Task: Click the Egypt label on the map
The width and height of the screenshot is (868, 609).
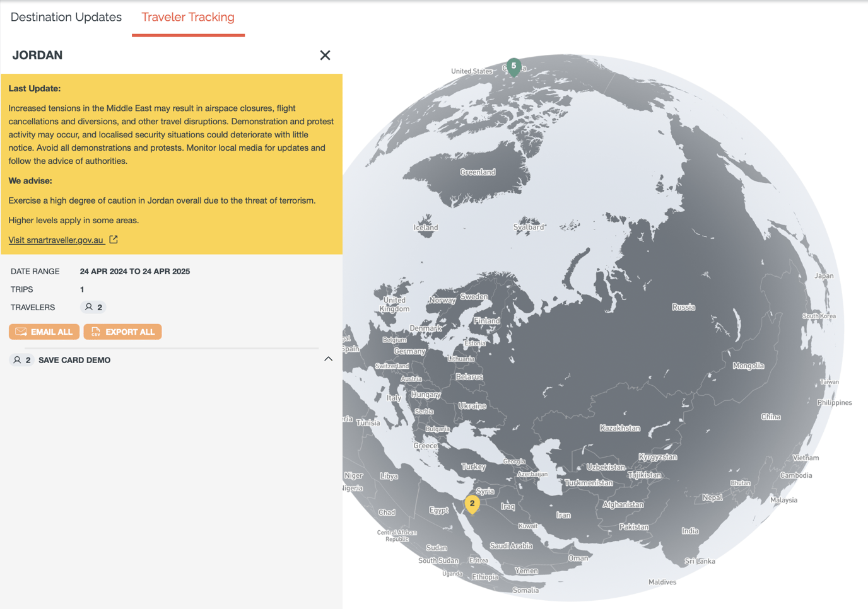Action: pos(438,510)
